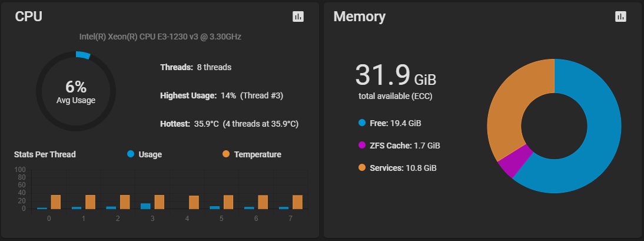This screenshot has width=644, height=241.
Task: Click the 6% Avg Usage gauge
Action: point(76,91)
